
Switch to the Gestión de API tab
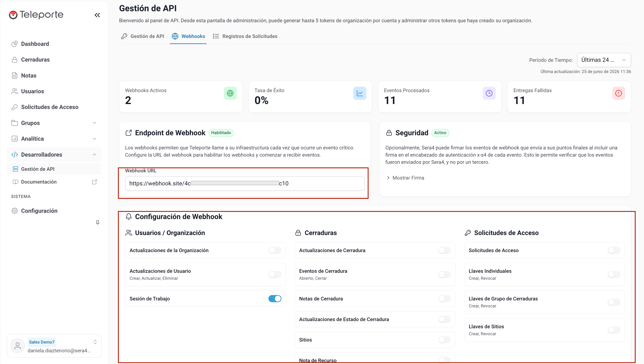click(x=143, y=36)
